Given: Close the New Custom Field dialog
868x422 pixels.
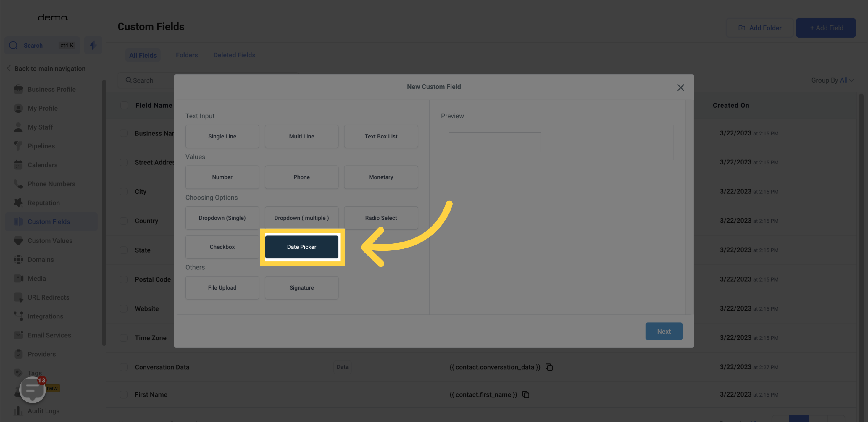Looking at the screenshot, I should point(680,88).
